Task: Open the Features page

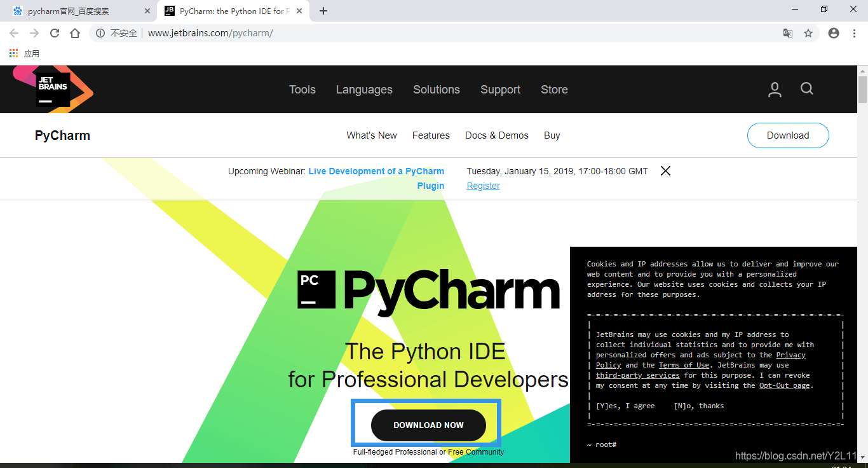Action: coord(431,135)
